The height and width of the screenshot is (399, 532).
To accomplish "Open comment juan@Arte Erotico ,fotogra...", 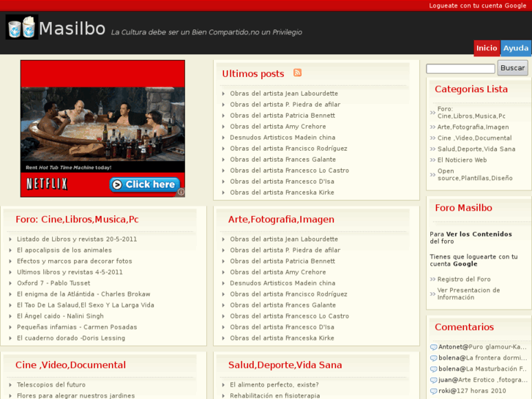I will [483, 380].
